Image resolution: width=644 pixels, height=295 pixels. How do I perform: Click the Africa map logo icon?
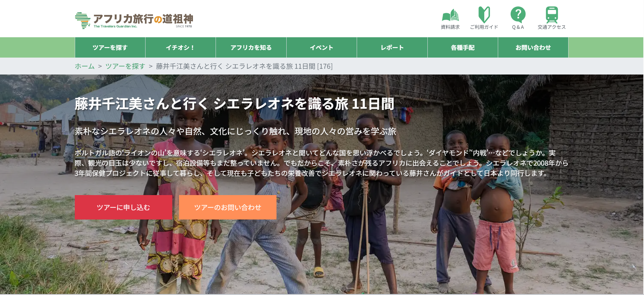(83, 21)
